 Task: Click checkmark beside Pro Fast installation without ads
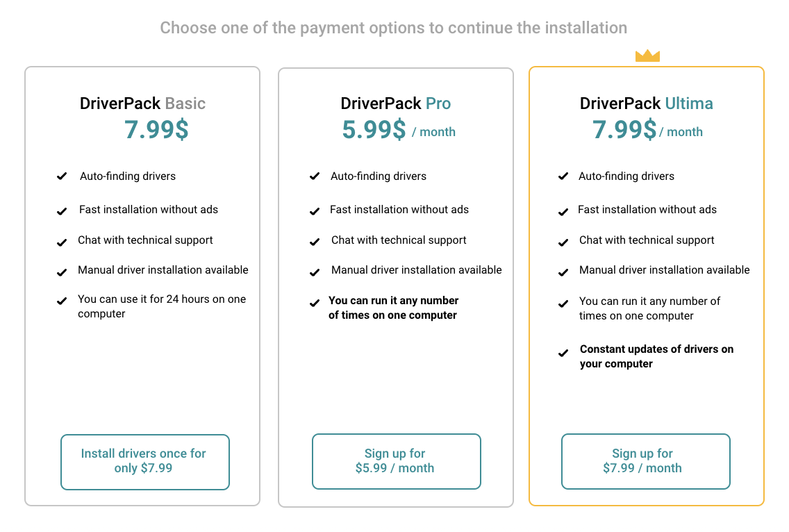(x=315, y=210)
